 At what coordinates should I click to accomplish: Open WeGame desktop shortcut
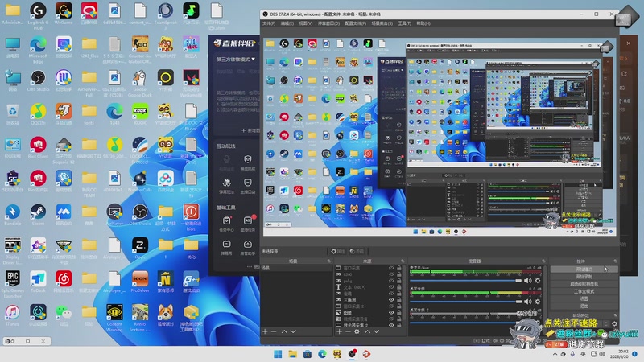64,14
